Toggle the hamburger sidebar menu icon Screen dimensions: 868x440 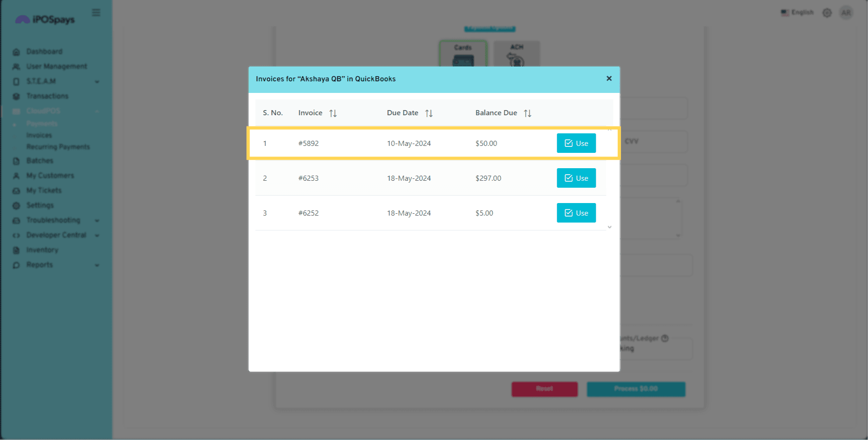(x=96, y=13)
